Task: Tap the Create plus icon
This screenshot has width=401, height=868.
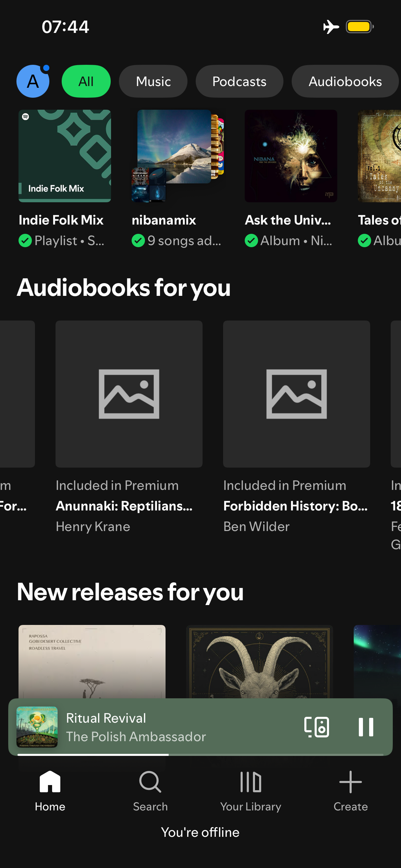Action: [x=350, y=782]
